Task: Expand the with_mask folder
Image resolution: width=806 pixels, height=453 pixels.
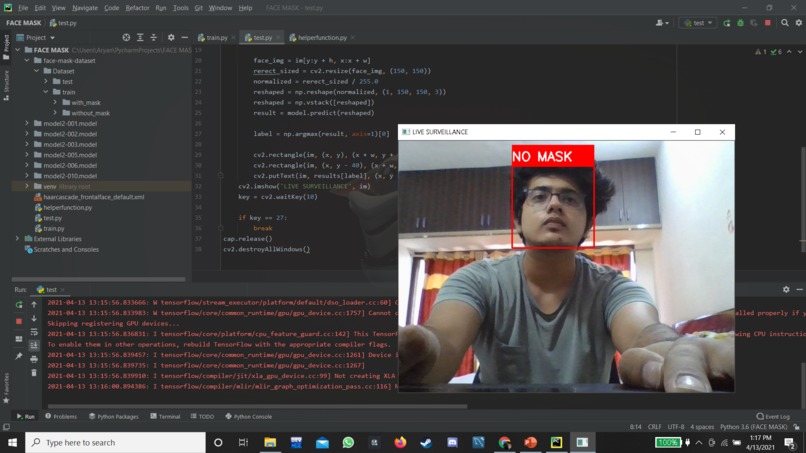Action: (x=55, y=102)
